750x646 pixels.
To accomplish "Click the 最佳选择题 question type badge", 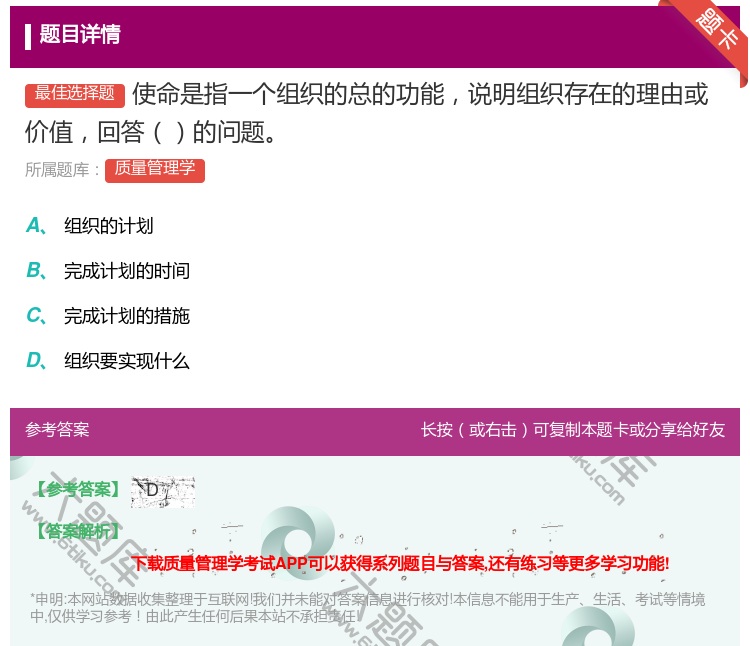I will click(75, 94).
